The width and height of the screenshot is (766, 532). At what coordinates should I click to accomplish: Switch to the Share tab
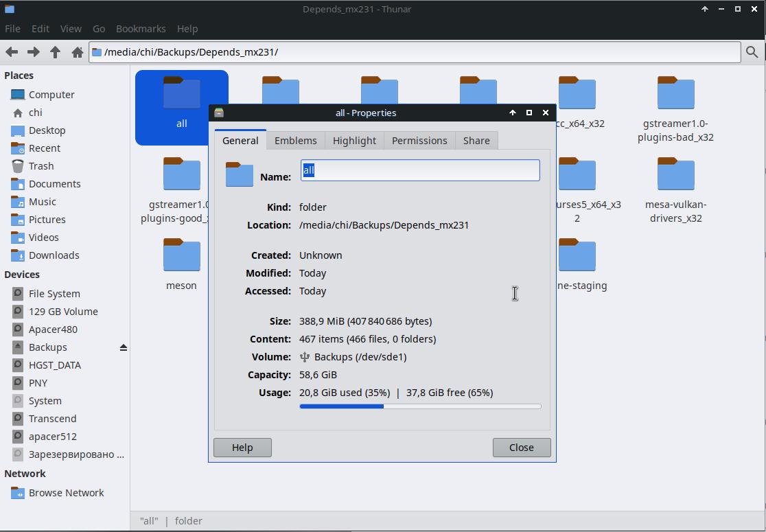[476, 141]
